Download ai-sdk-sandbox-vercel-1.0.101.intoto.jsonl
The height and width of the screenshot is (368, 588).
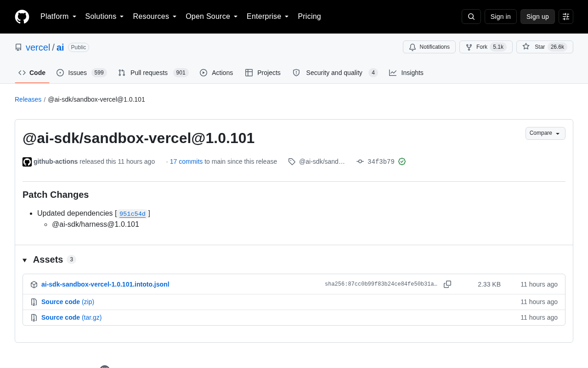[105, 284]
